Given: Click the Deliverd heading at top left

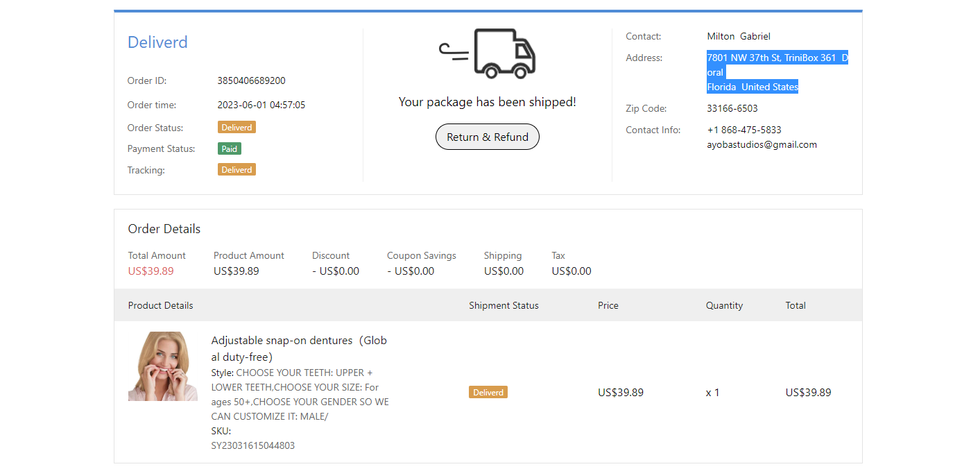Looking at the screenshot, I should pyautogui.click(x=157, y=42).
